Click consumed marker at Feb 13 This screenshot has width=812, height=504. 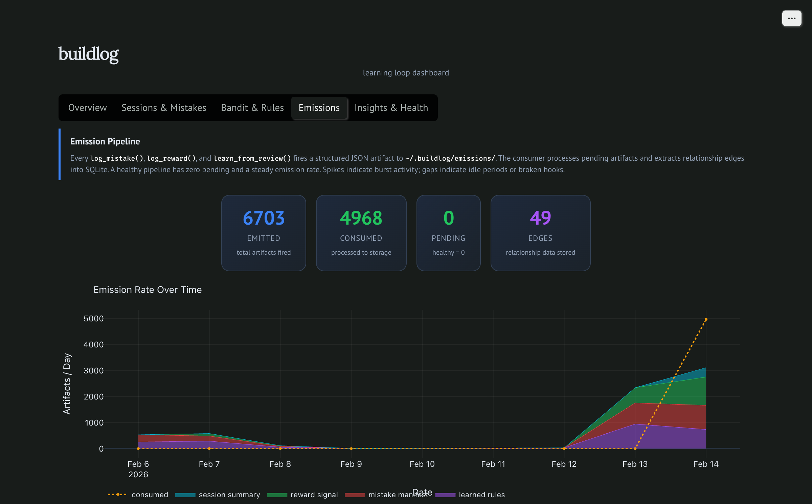click(x=635, y=449)
